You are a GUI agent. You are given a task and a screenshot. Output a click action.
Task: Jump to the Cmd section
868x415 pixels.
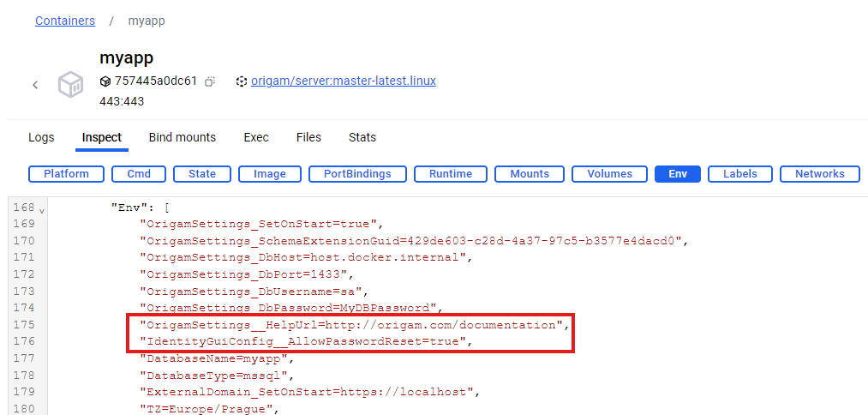coord(139,174)
